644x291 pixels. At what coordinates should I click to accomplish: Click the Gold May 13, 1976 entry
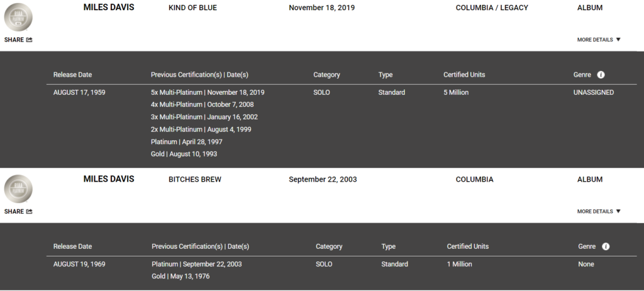(x=180, y=277)
